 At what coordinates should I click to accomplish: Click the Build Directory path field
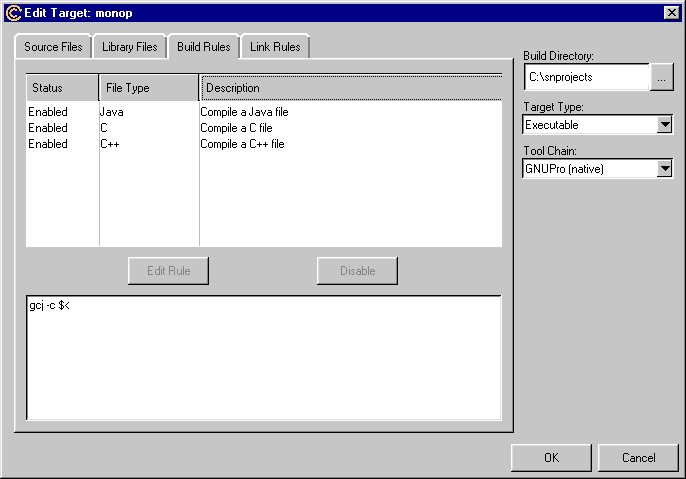(x=586, y=77)
